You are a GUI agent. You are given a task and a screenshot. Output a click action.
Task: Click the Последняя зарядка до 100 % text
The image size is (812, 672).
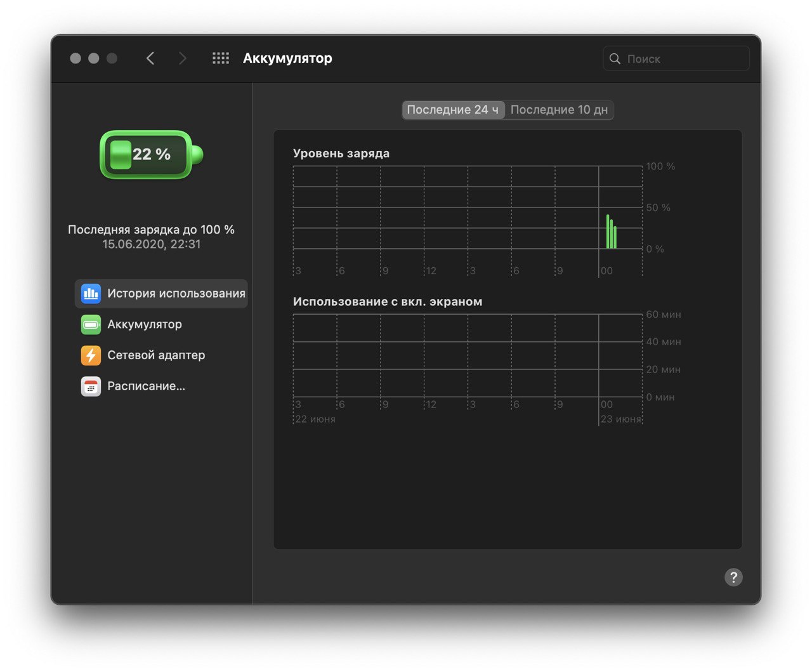(151, 230)
